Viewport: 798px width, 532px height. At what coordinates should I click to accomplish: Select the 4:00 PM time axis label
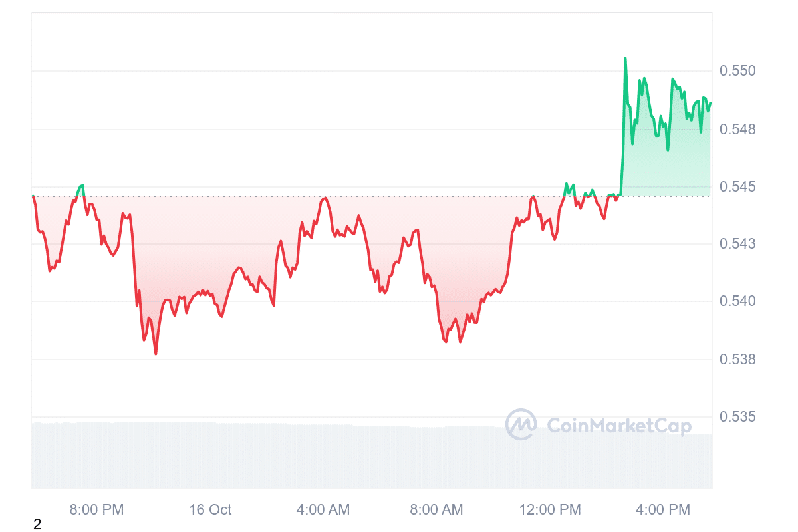click(663, 510)
